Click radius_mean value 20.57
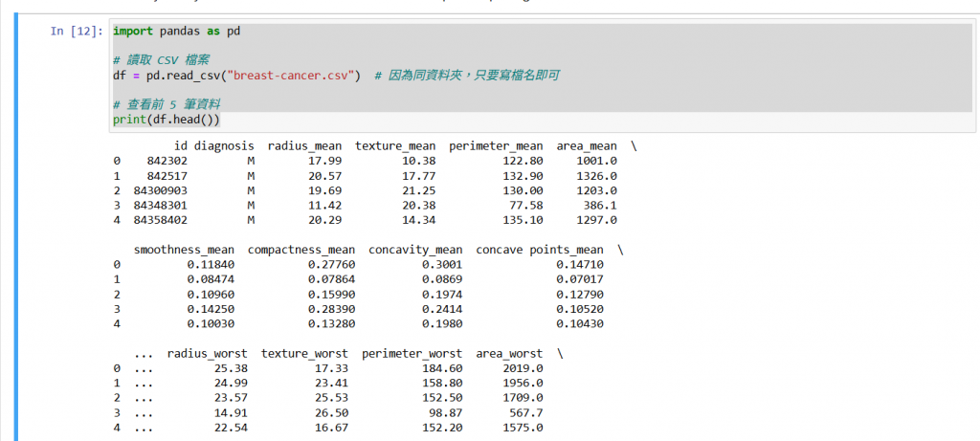 325,175
